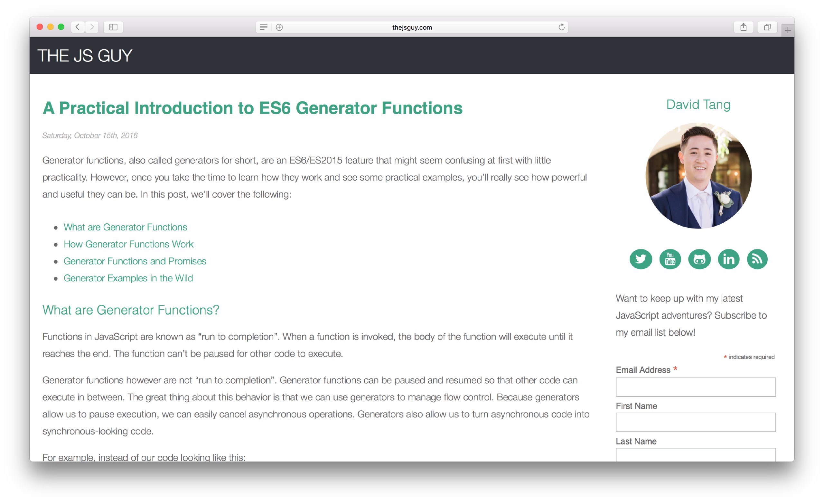Viewport: 824px width, 504px height.
Task: Jump to How Generator Functions Work link
Action: 128,244
